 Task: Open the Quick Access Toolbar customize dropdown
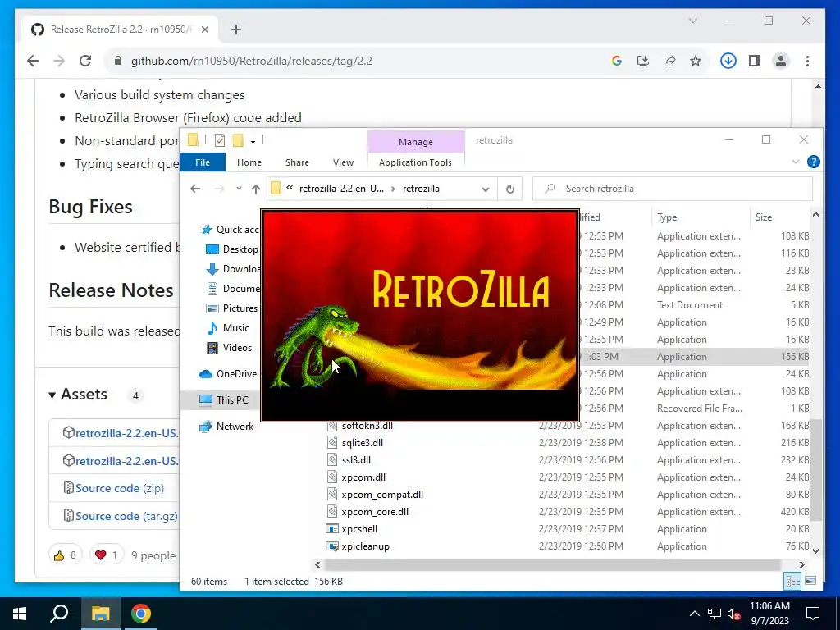pyautogui.click(x=253, y=141)
